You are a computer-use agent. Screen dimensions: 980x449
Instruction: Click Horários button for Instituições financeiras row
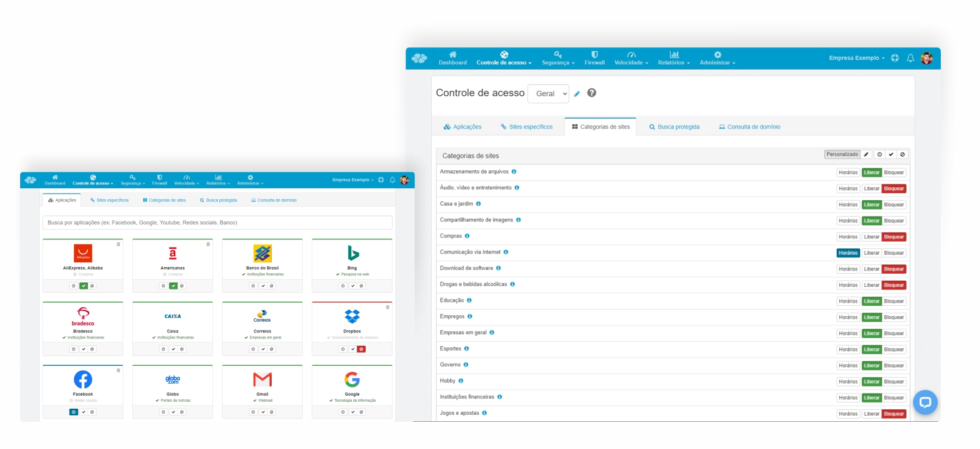848,398
